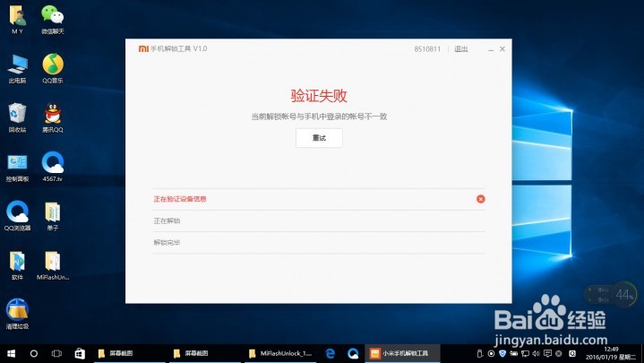The image size is (644, 363).
Task: Select the 解锁完毕 step row
Action: click(x=319, y=243)
